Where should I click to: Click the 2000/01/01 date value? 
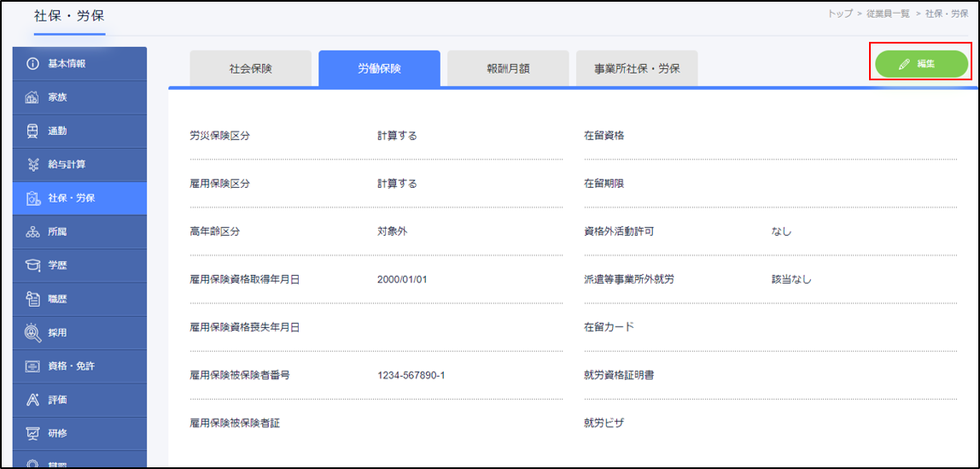[401, 279]
